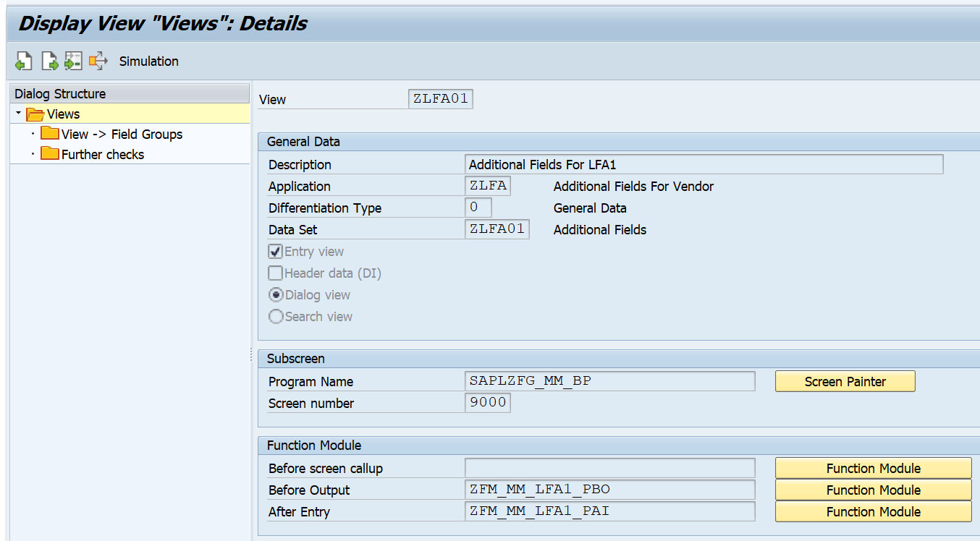Image resolution: width=980 pixels, height=541 pixels.
Task: Navigate to the previous entry
Action: click(24, 61)
